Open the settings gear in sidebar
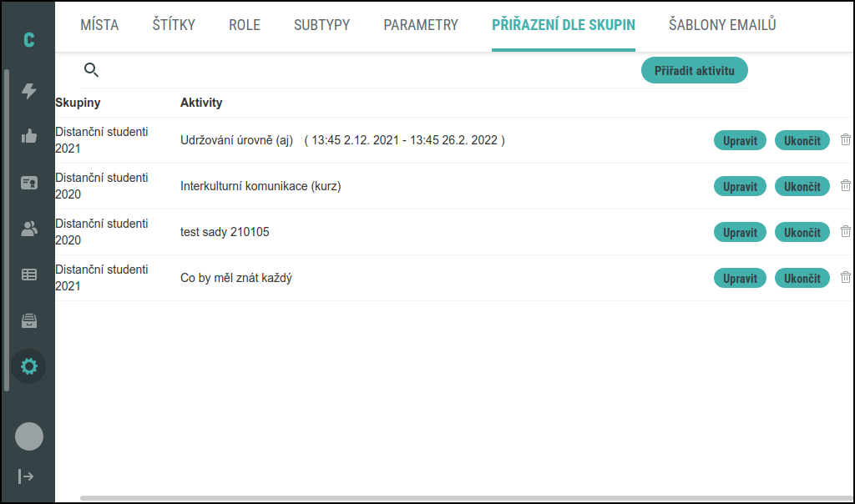The height and width of the screenshot is (504, 855). [x=29, y=366]
